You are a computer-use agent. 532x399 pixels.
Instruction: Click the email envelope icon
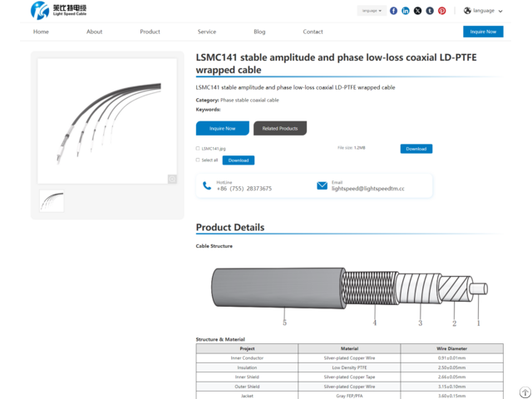[322, 185]
